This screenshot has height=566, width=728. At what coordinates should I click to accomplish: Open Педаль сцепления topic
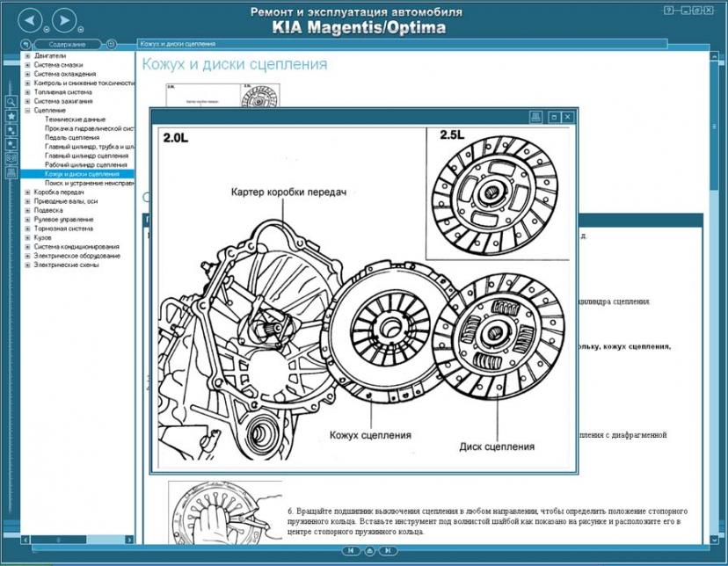coord(72,138)
